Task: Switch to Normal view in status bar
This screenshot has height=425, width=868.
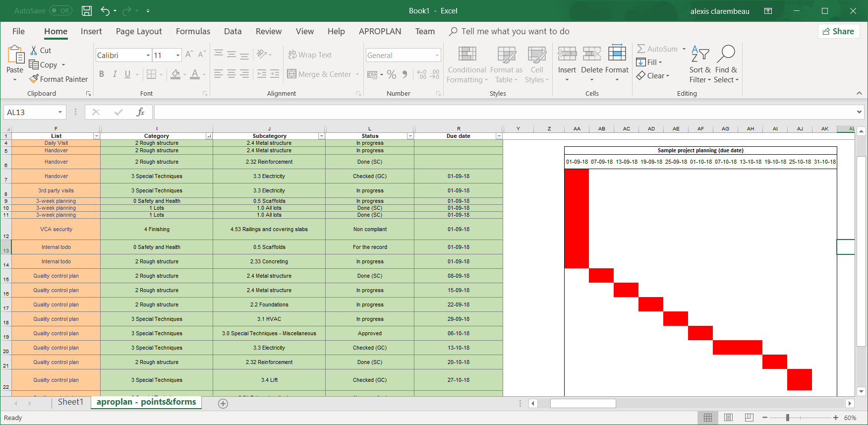Action: [x=708, y=418]
